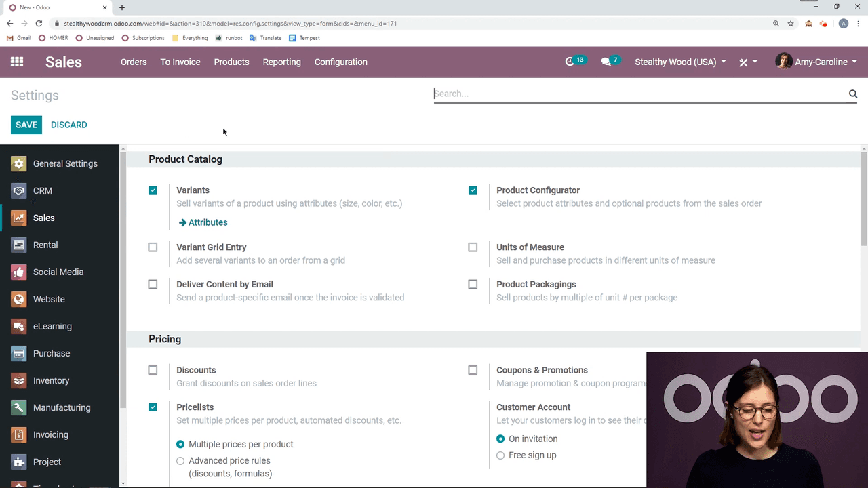Enable the Variant Grid Entry checkbox
868x488 pixels.
[153, 247]
